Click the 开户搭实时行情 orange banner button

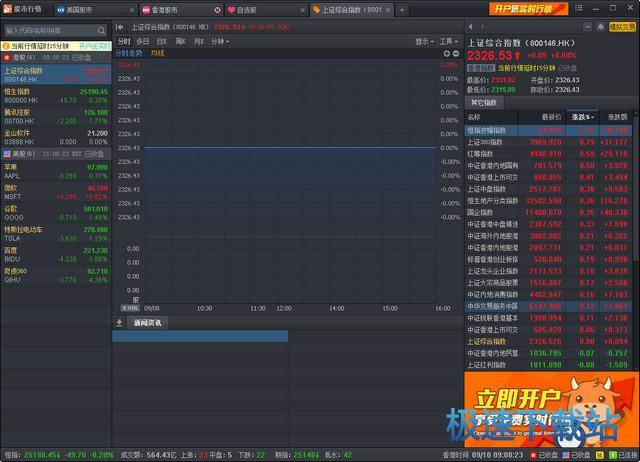point(529,9)
